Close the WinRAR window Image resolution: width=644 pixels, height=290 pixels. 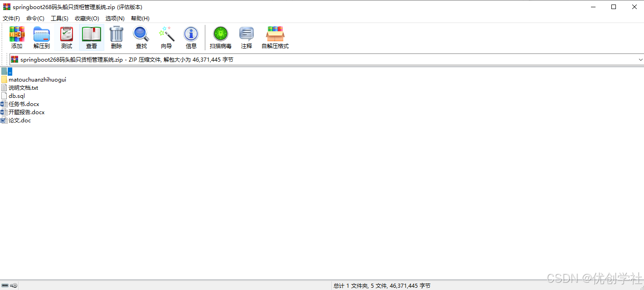[x=634, y=7]
